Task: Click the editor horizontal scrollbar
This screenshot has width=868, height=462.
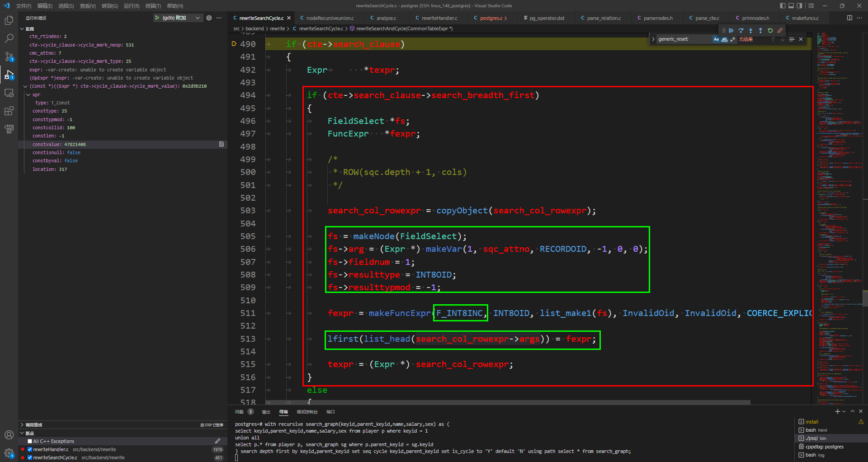Action: 509,402
